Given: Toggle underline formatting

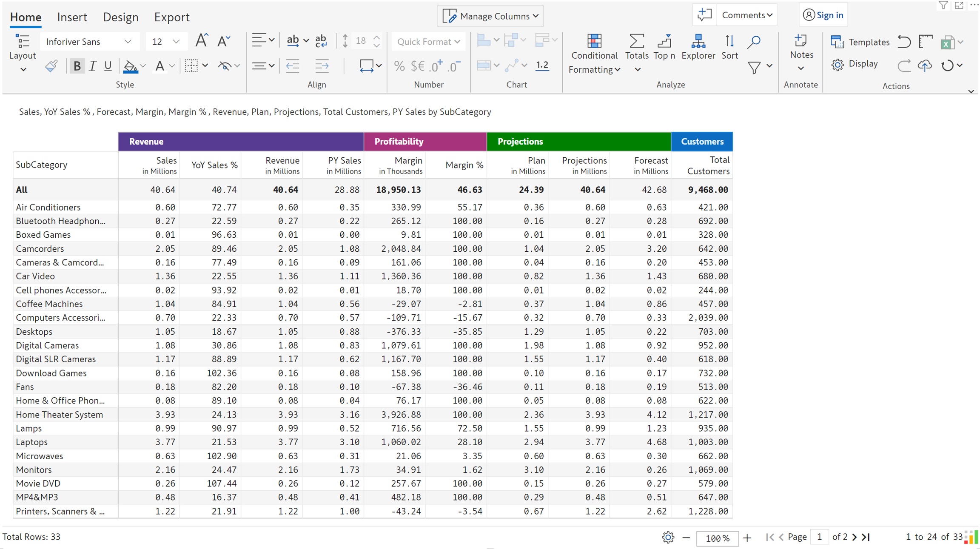Looking at the screenshot, I should pos(108,66).
